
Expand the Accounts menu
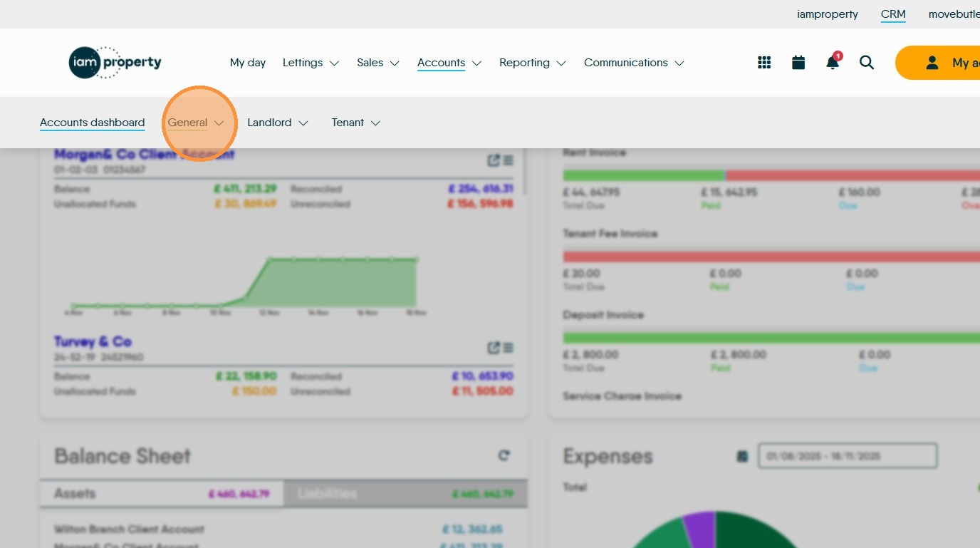[449, 63]
